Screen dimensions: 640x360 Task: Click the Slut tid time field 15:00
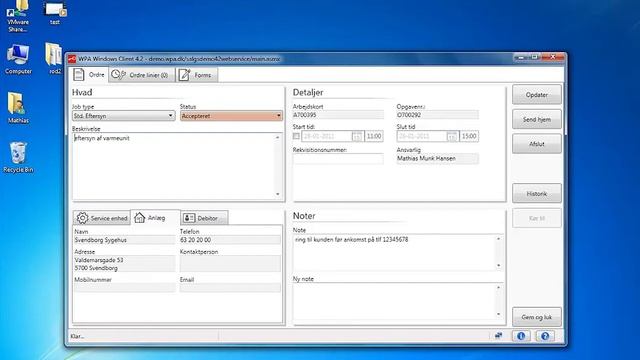pyautogui.click(x=469, y=136)
